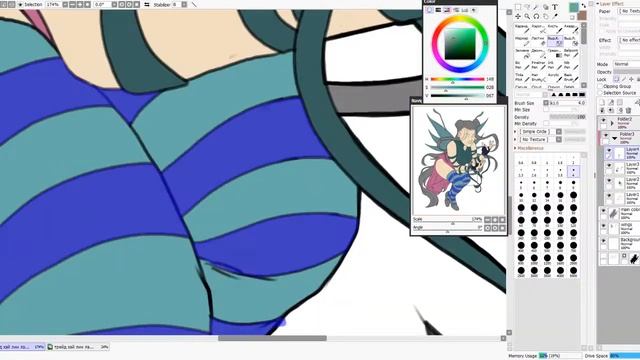Choose the Ластик eraser preset
Viewport: 640px width, 360px height.
[538, 41]
